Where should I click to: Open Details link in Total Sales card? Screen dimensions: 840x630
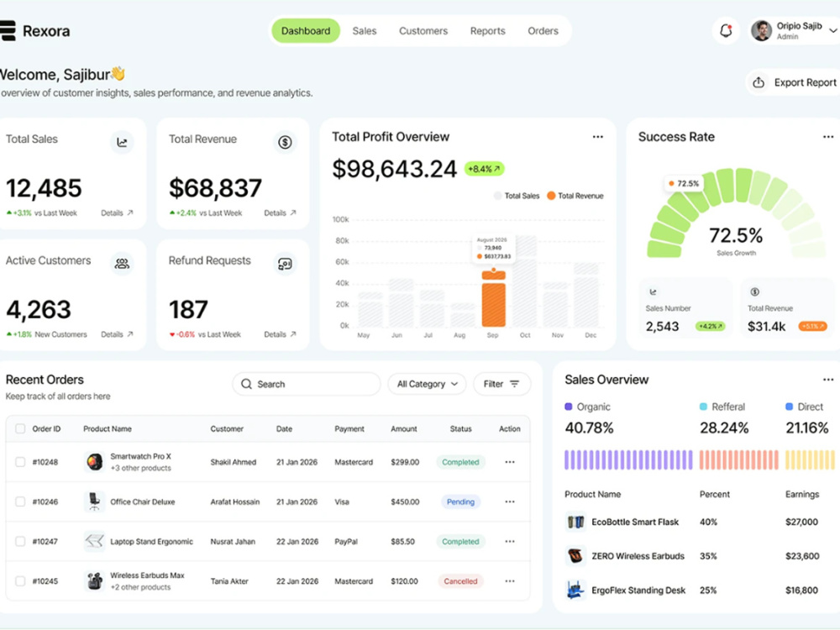pyautogui.click(x=117, y=213)
